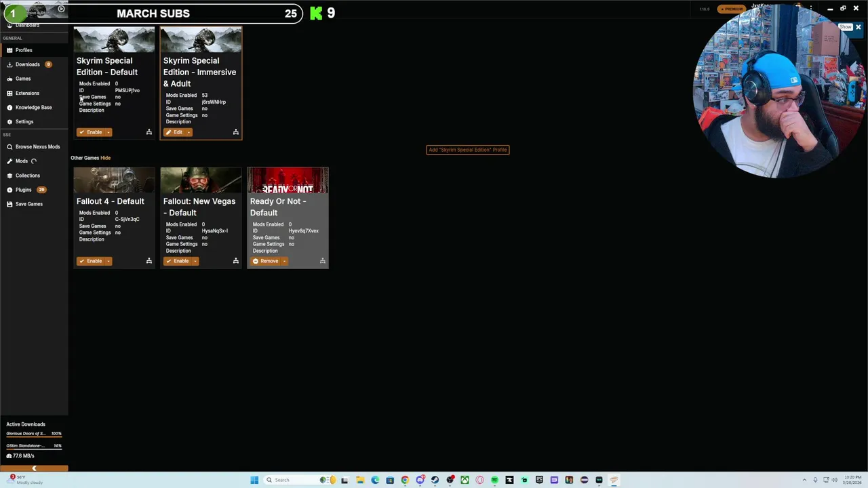Open Discord from the taskbar
The image size is (868, 488).
pyautogui.click(x=420, y=480)
